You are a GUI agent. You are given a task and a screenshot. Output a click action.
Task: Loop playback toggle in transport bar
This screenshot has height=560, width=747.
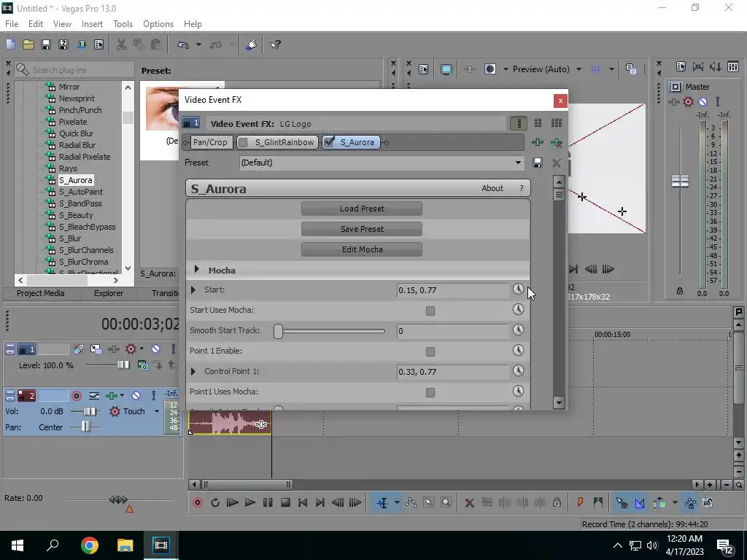tap(215, 502)
